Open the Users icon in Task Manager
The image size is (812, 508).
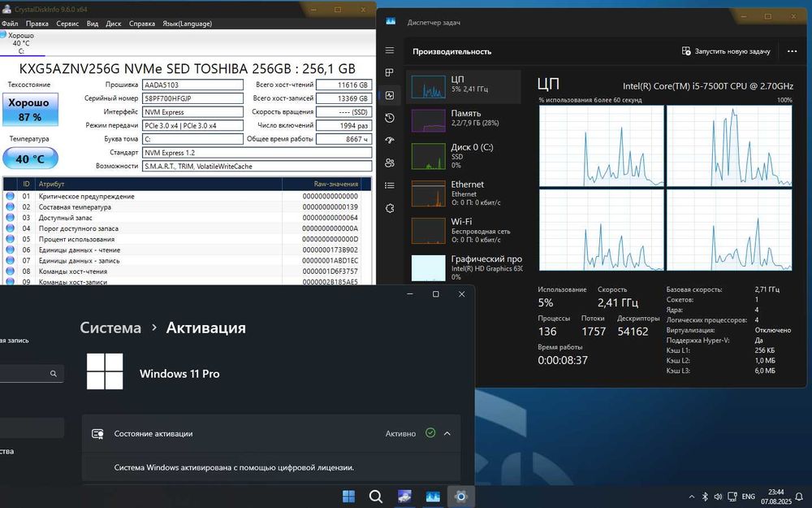pos(390,163)
